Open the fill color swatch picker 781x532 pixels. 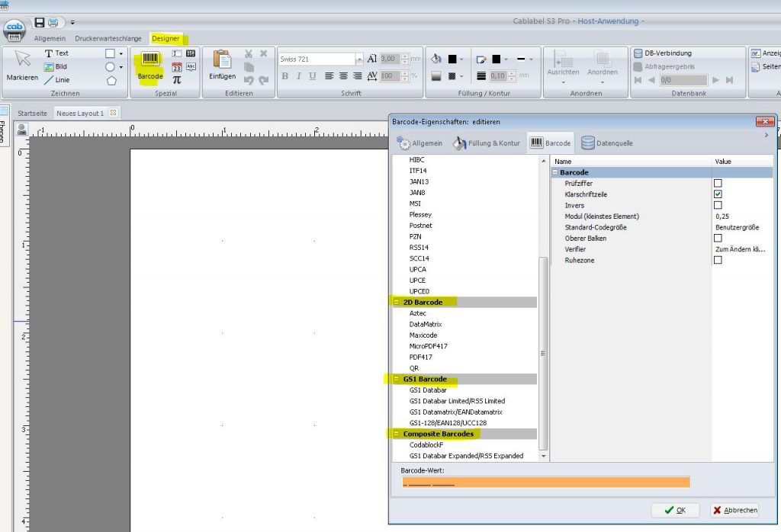click(453, 58)
